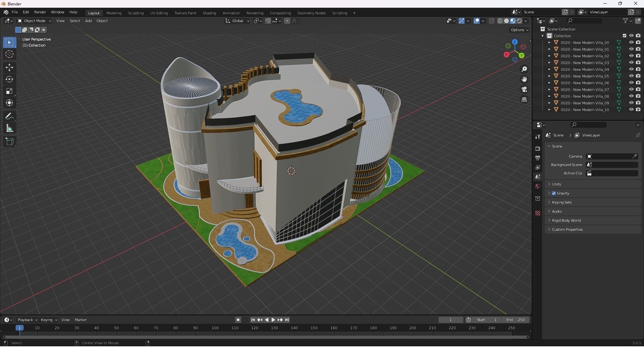Disable New Modern Villa_10 in renders
644x349 pixels.
[638, 110]
